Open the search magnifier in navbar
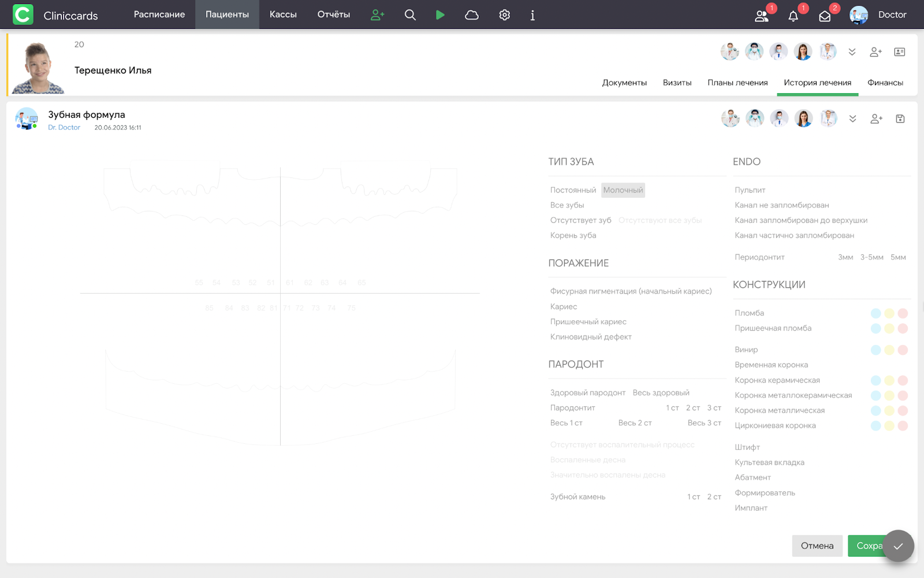 (410, 15)
